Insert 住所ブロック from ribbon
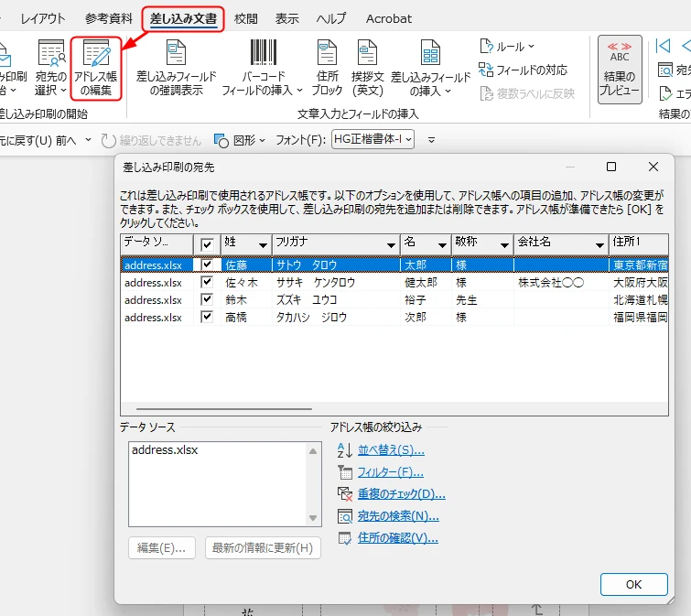The image size is (691, 616). tap(327, 69)
